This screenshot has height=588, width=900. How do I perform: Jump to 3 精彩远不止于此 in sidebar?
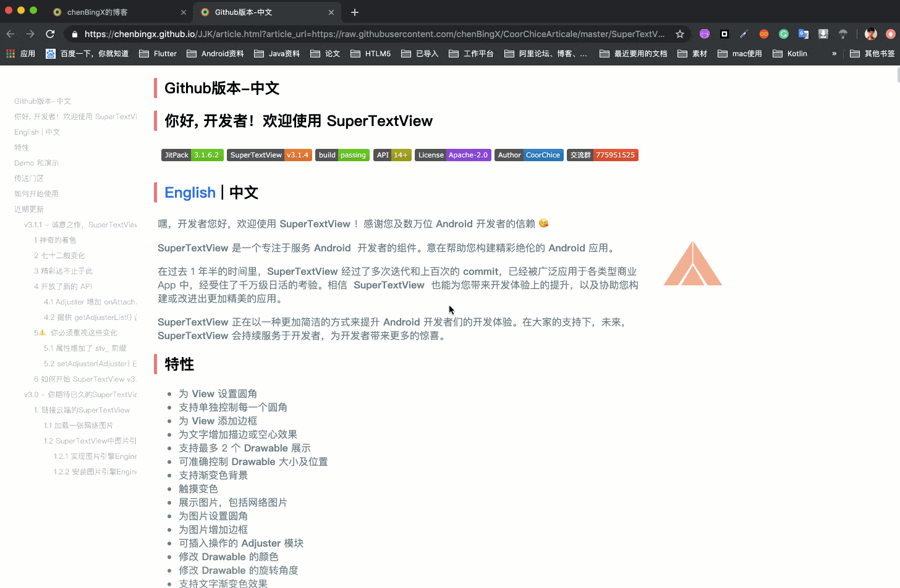tap(63, 271)
